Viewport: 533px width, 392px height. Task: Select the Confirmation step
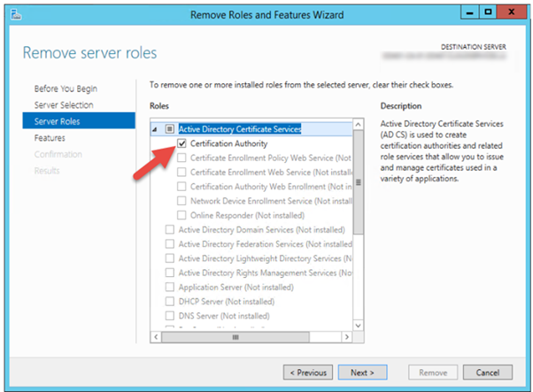point(58,154)
